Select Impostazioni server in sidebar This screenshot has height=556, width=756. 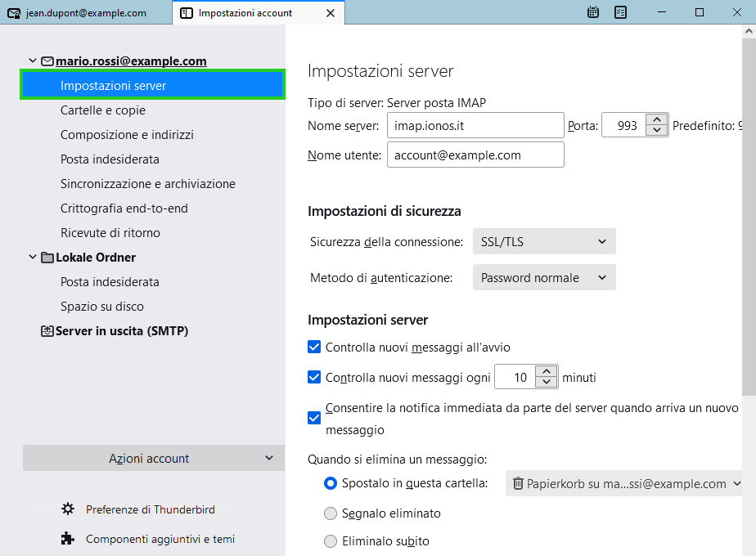pos(152,85)
